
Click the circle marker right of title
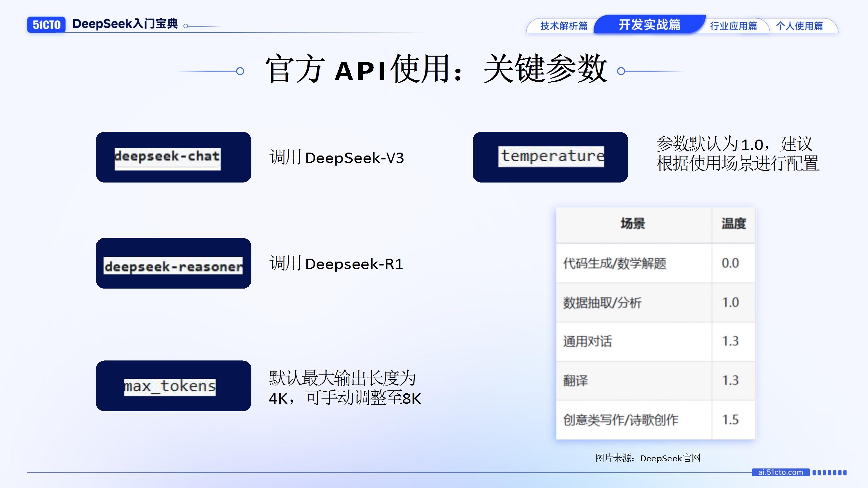[x=621, y=71]
